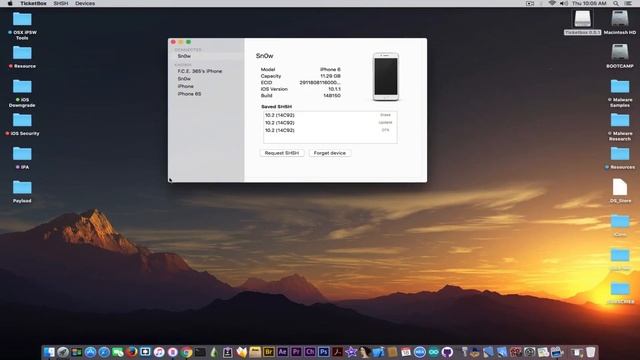
Task: Open the Apple menu
Action: click(x=10, y=3)
